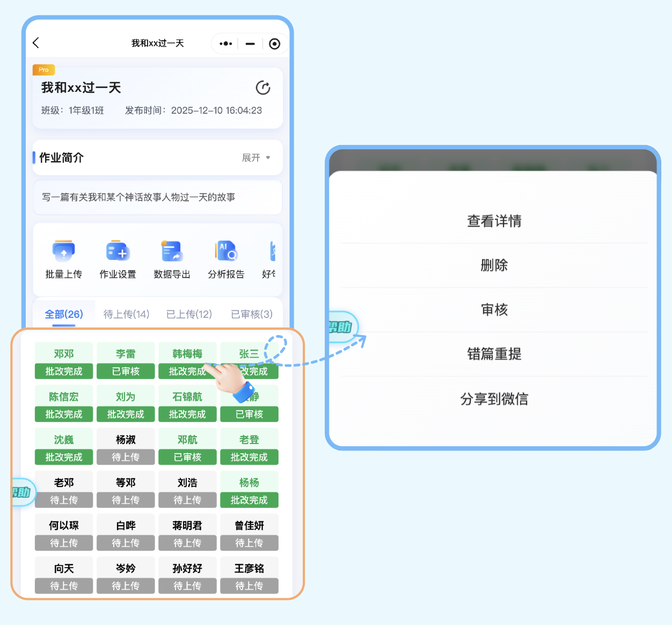Screen dimensions: 672x625
Task: Click the circular close target icon
Action: [274, 43]
